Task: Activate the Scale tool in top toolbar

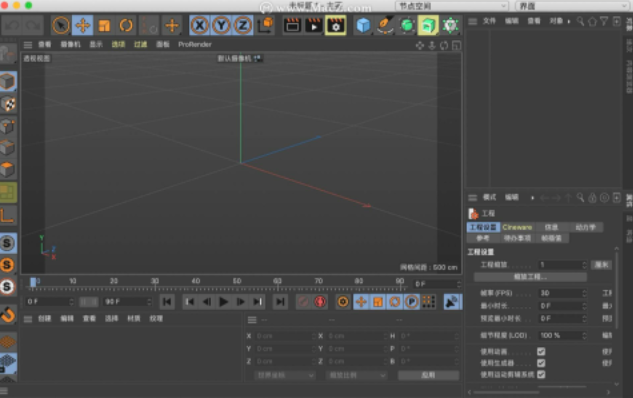Action: (104, 25)
